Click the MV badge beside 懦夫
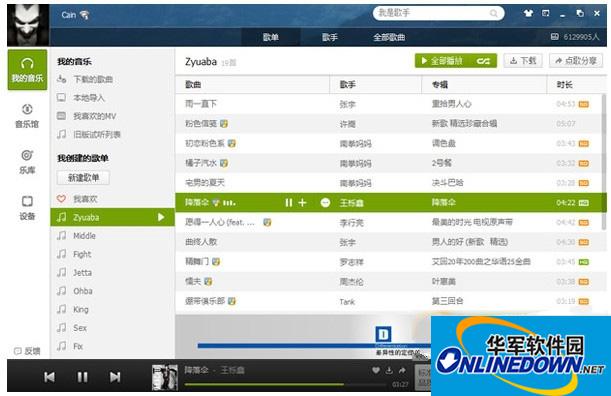 pyautogui.click(x=208, y=281)
